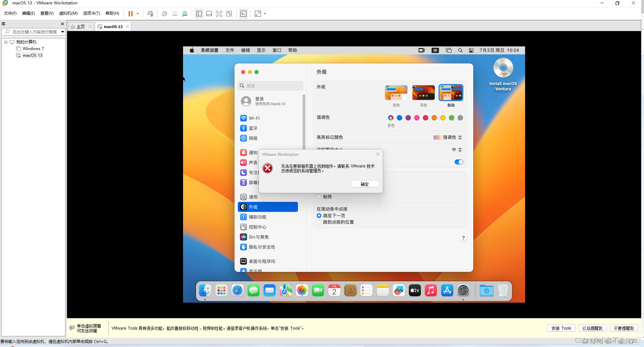Launch the App Store dock icon
The image size is (644, 347).
tap(447, 291)
